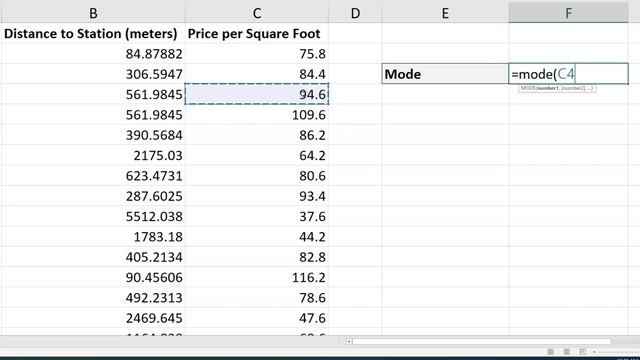Select the cell with value 44.2
This screenshot has height=360, width=640.
tap(257, 237)
